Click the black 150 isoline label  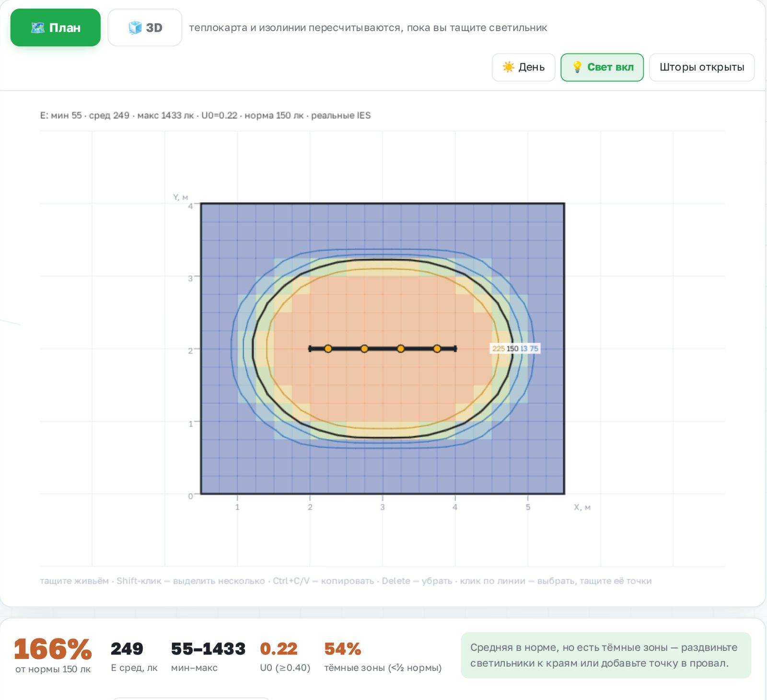tap(512, 349)
